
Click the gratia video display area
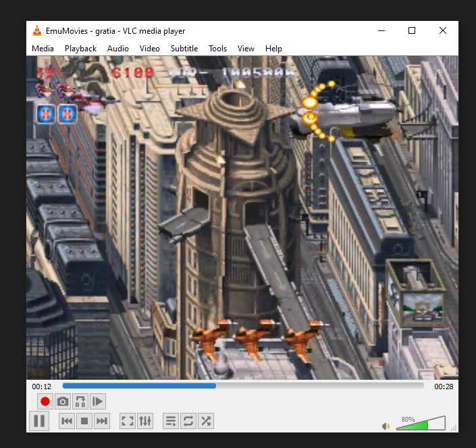tap(242, 218)
